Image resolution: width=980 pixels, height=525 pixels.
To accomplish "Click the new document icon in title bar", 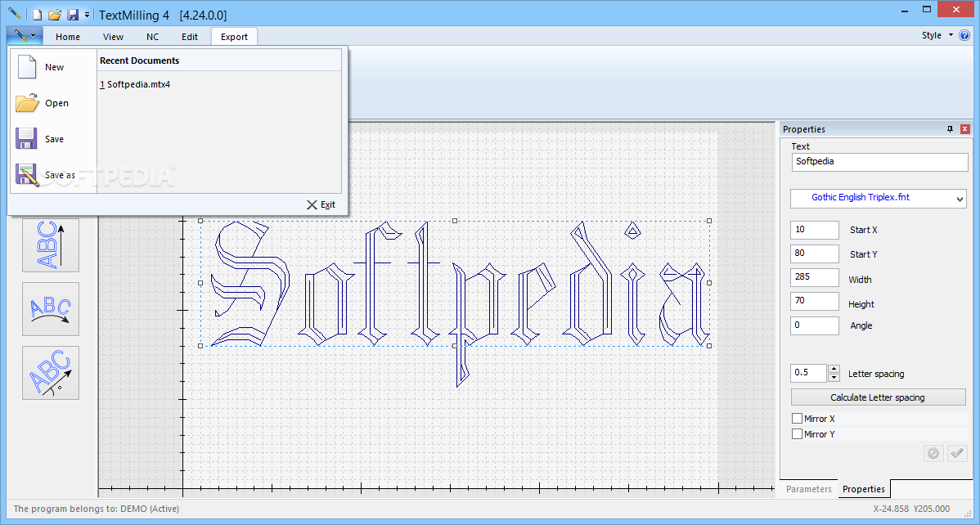I will [x=38, y=15].
